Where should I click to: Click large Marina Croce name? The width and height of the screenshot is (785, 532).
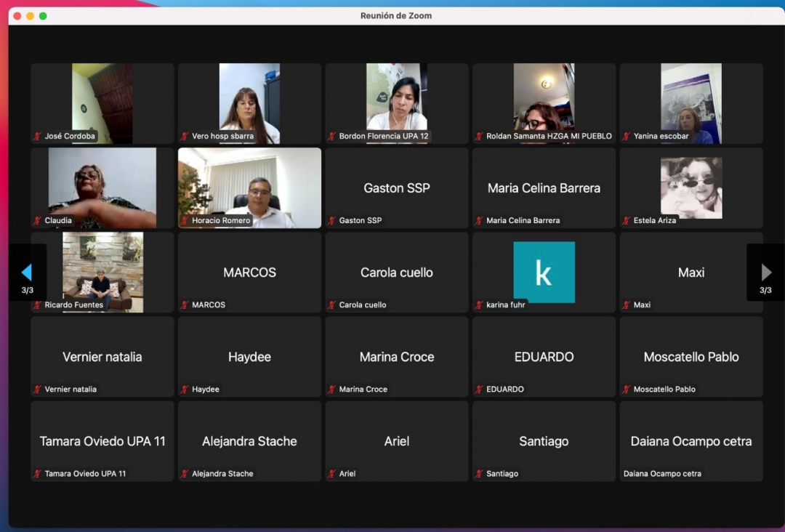pos(397,357)
